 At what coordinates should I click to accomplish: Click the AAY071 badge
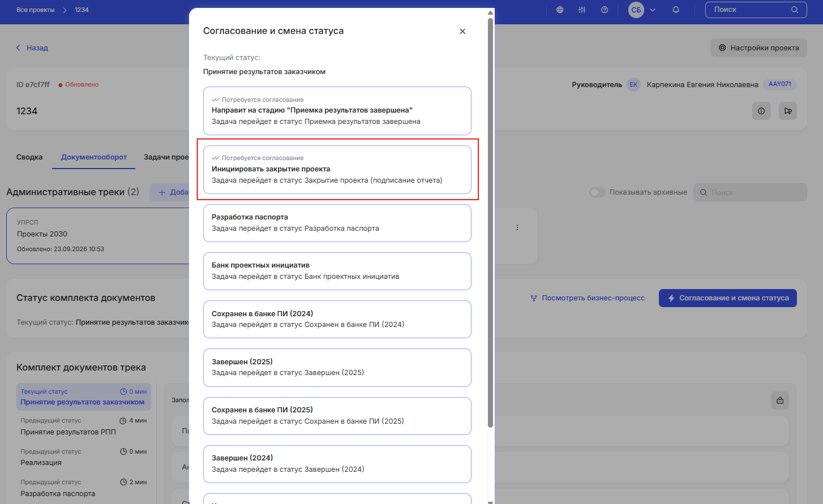(780, 84)
